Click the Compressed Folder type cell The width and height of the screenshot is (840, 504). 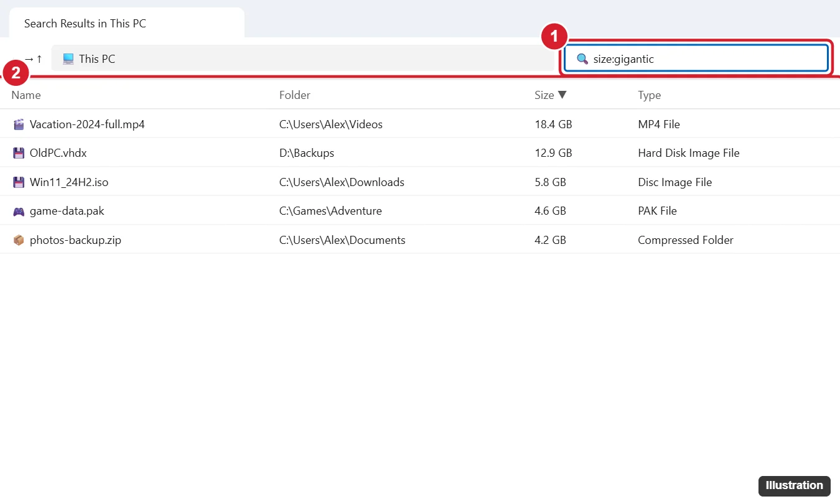[686, 240]
